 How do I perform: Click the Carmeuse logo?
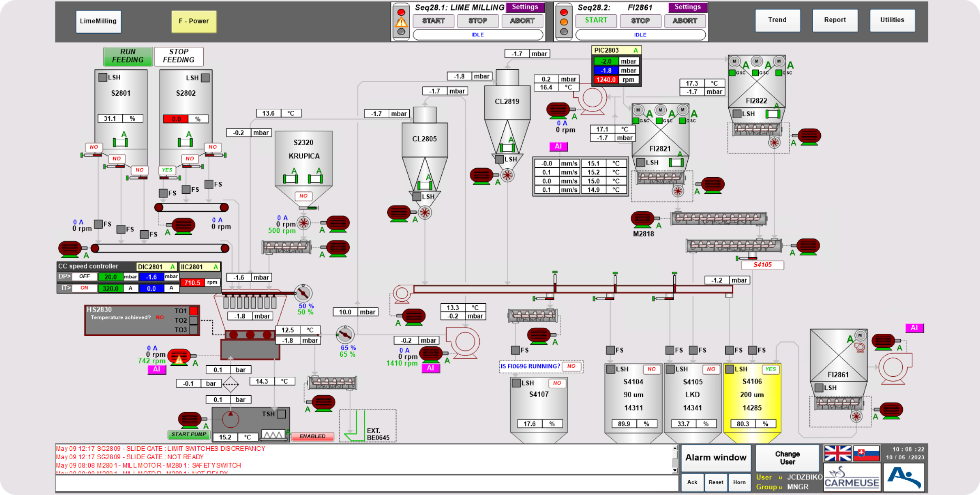tap(852, 478)
